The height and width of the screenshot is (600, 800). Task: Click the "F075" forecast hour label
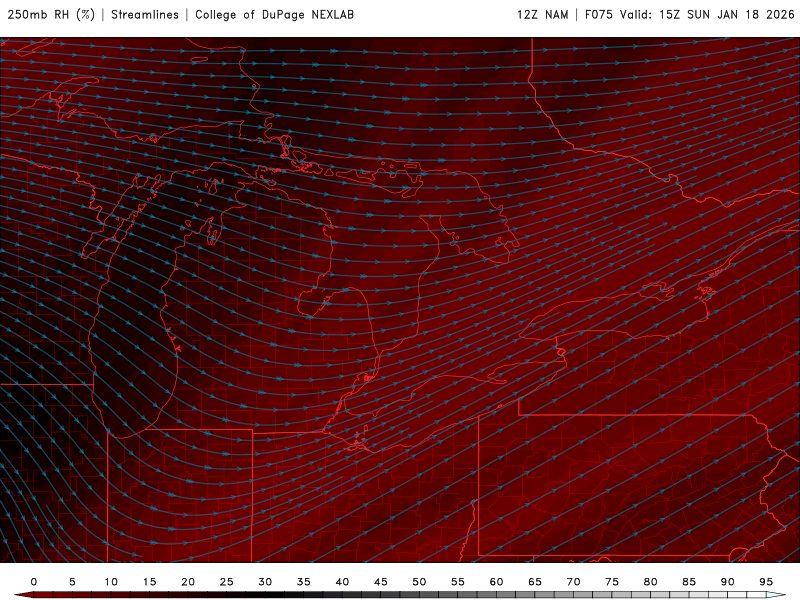point(598,15)
